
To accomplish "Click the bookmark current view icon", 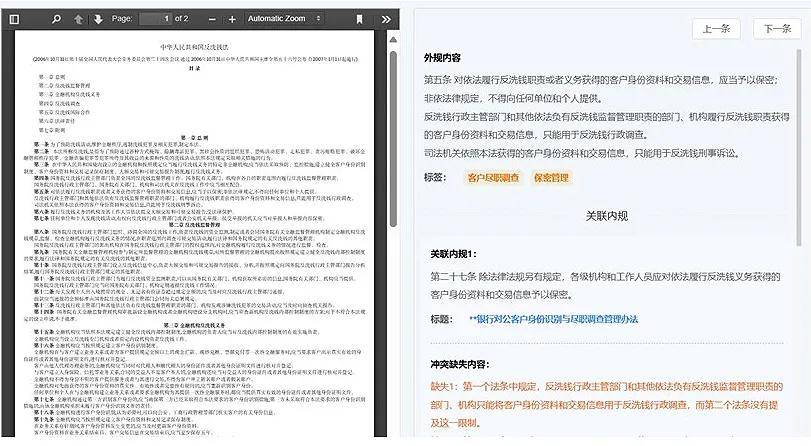I will [360, 19].
